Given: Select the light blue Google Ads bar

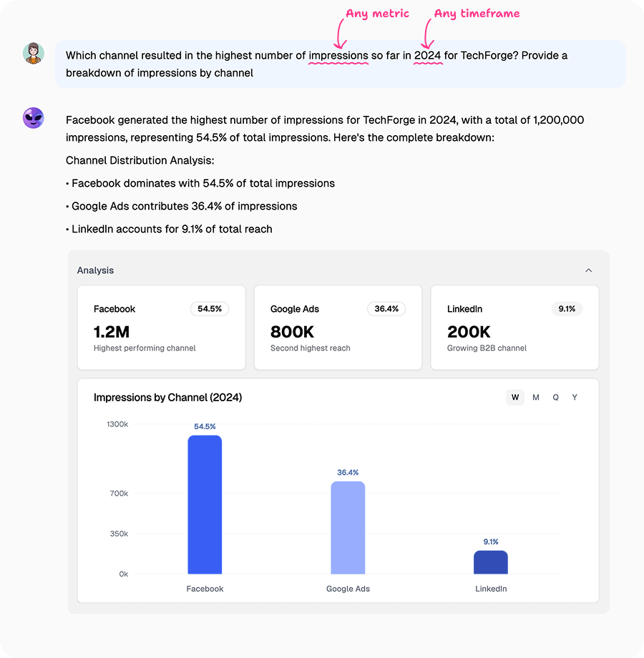Looking at the screenshot, I should (x=348, y=528).
